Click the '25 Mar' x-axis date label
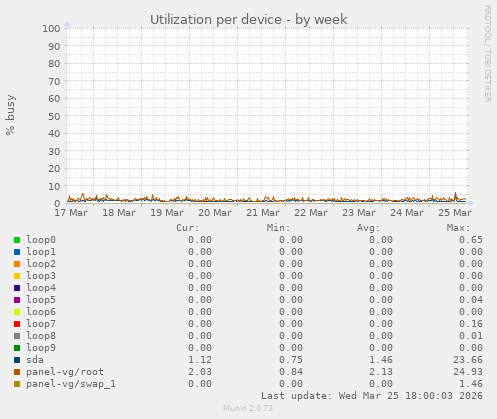Viewport: 497px width, 419px height. pos(455,213)
